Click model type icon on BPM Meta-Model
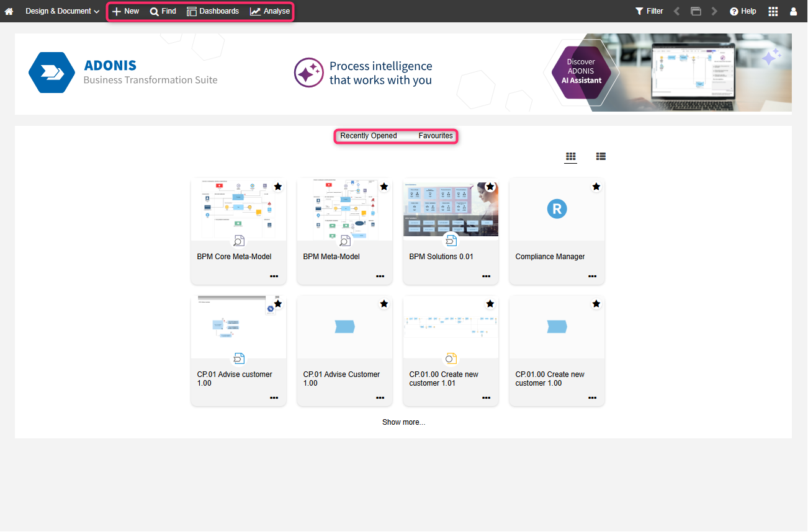 tap(345, 241)
